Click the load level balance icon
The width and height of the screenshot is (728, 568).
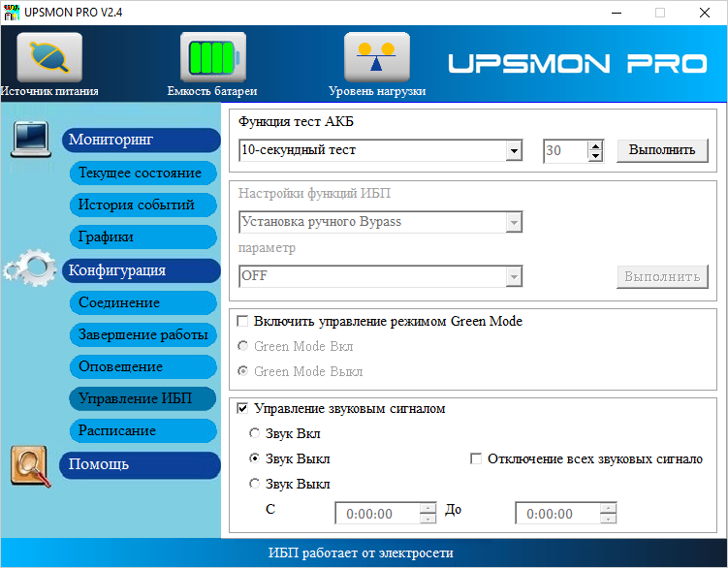pos(376,57)
